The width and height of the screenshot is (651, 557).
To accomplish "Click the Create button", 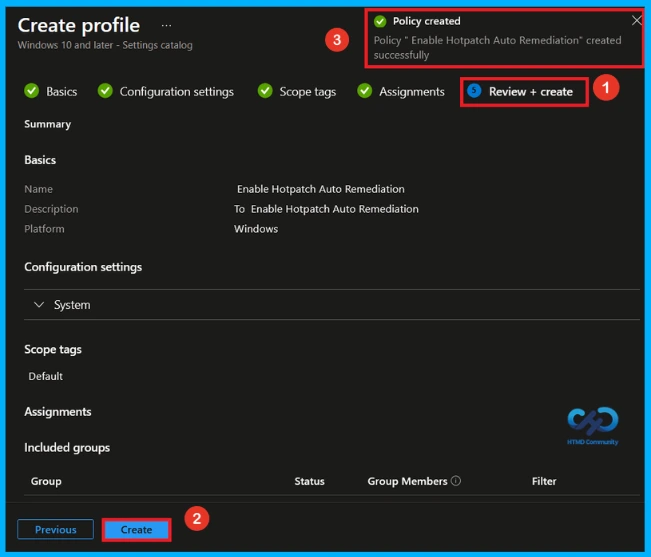I will point(136,530).
